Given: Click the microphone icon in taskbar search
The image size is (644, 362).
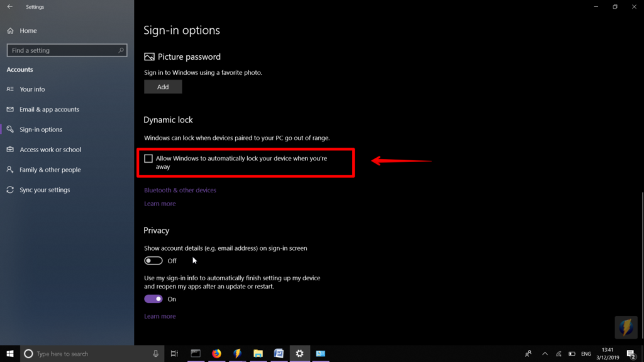Looking at the screenshot, I should (x=156, y=353).
